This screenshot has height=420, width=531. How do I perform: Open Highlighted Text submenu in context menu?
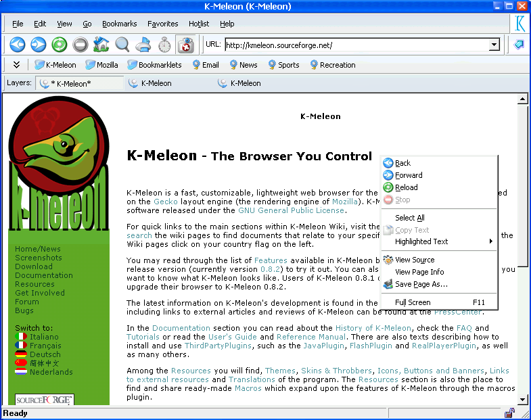click(x=440, y=241)
